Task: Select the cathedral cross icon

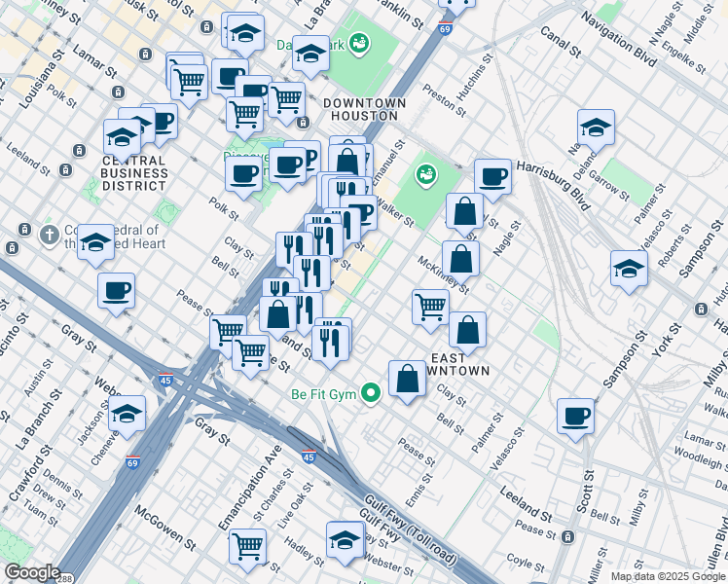Action: tap(50, 236)
